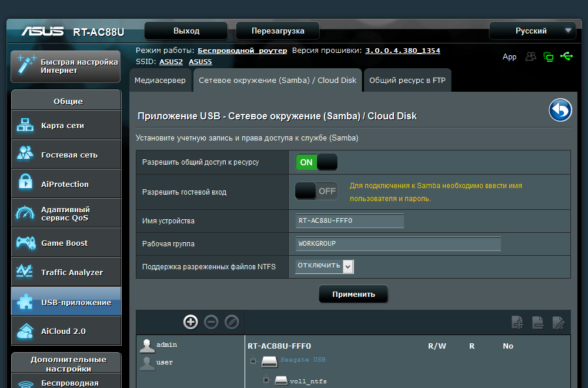Open the ASUS2 SSID link
The height and width of the screenshot is (388, 588).
click(x=171, y=62)
